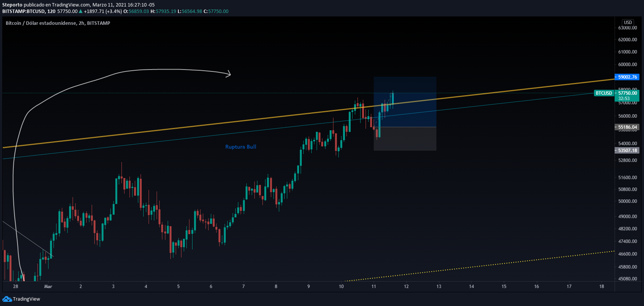
Task: Click the 18 date label on the time axis
Action: click(x=602, y=287)
